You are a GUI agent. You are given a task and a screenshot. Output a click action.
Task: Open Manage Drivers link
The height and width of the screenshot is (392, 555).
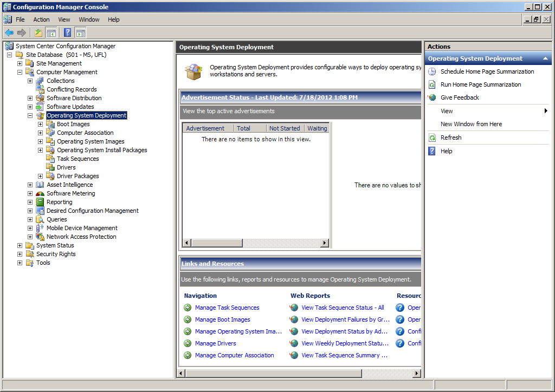(x=216, y=343)
